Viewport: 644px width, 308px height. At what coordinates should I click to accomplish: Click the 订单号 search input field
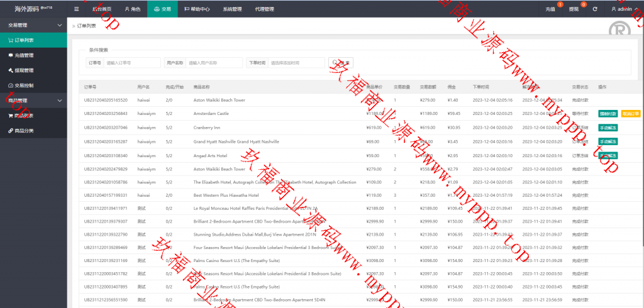(132, 63)
